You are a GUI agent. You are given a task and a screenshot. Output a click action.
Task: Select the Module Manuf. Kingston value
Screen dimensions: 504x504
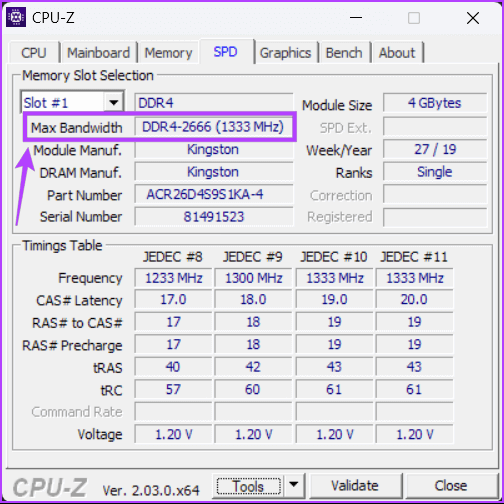(x=214, y=149)
